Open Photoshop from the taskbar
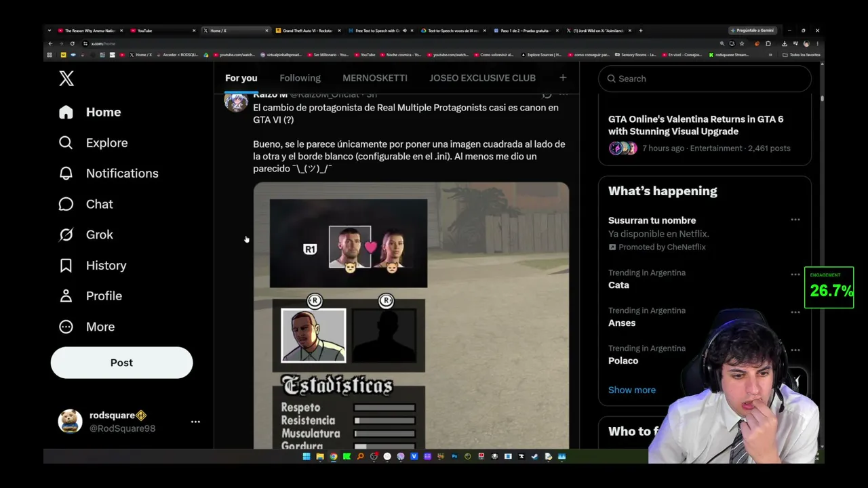Viewport: 868px width, 488px height. 454,457
